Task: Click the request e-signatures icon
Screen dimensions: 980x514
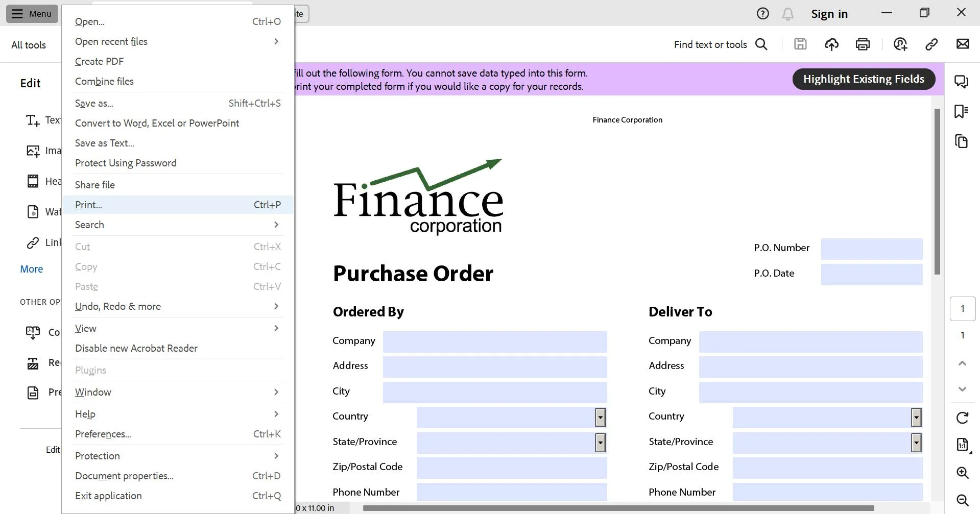Action: tap(900, 44)
